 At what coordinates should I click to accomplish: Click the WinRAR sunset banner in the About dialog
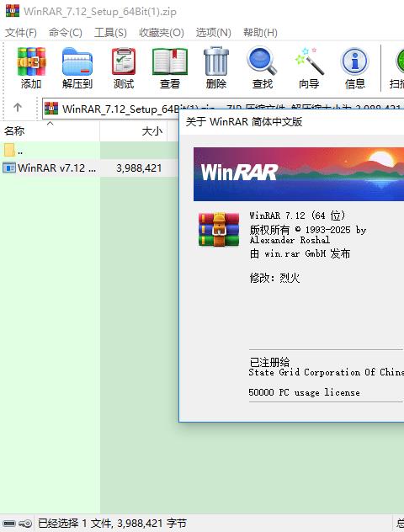pyautogui.click(x=299, y=174)
